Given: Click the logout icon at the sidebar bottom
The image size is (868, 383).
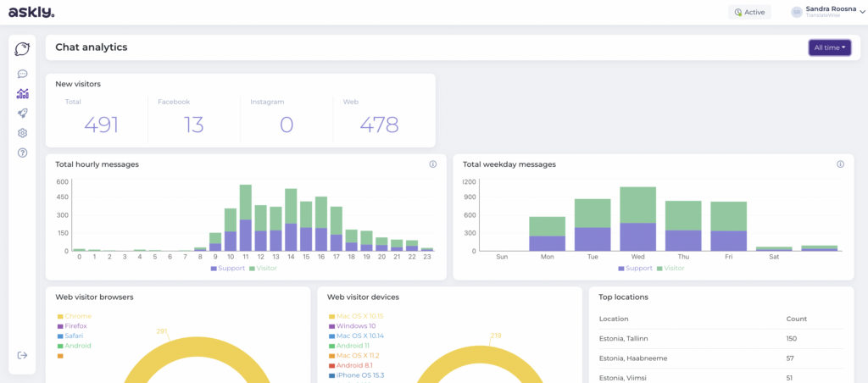Looking at the screenshot, I should 22,355.
